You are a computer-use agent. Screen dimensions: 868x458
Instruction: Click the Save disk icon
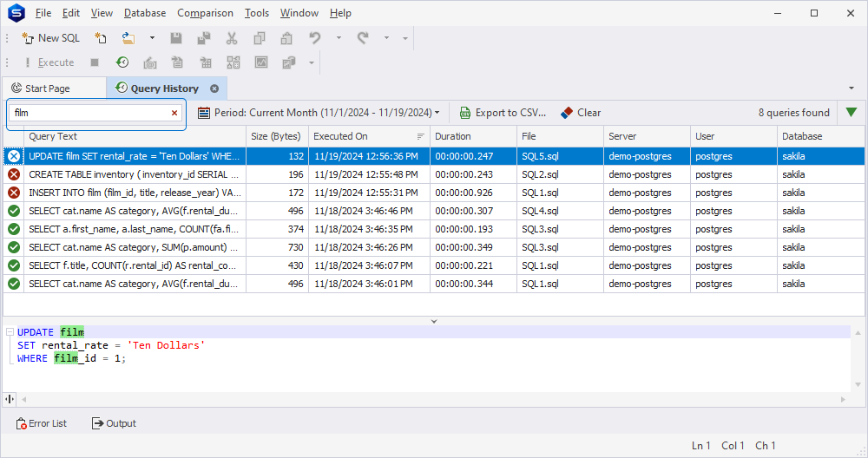(x=176, y=38)
